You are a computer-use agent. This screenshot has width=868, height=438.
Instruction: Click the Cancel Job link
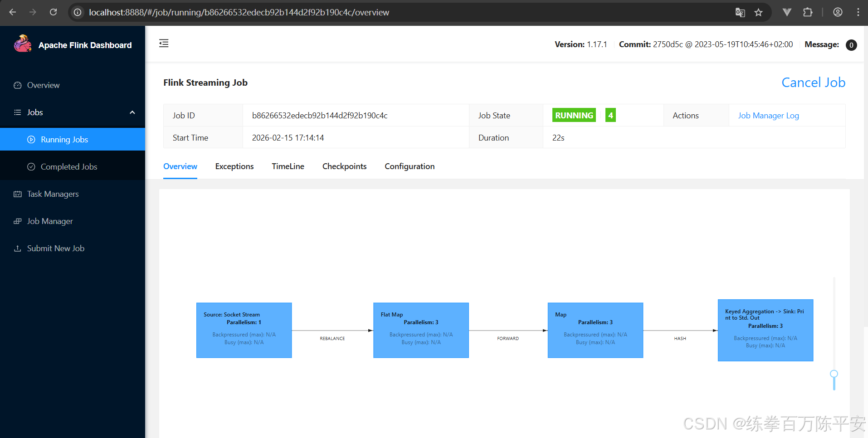pos(813,83)
